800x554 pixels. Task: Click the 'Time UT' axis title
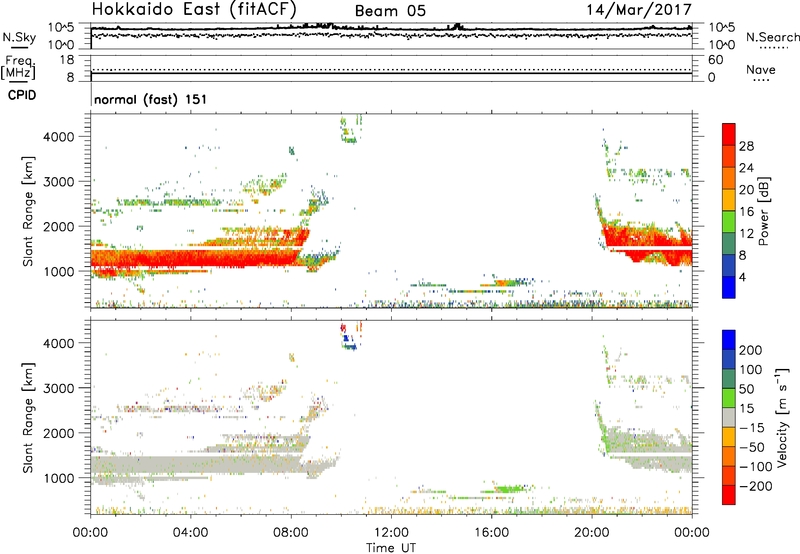click(391, 547)
